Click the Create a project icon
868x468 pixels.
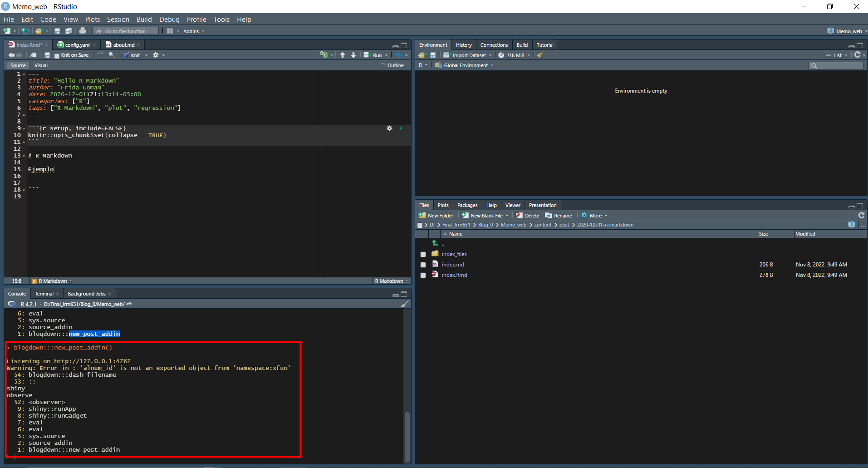25,31
